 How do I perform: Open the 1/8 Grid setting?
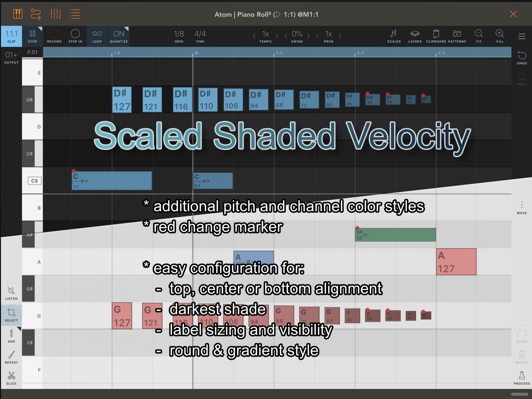coord(179,36)
